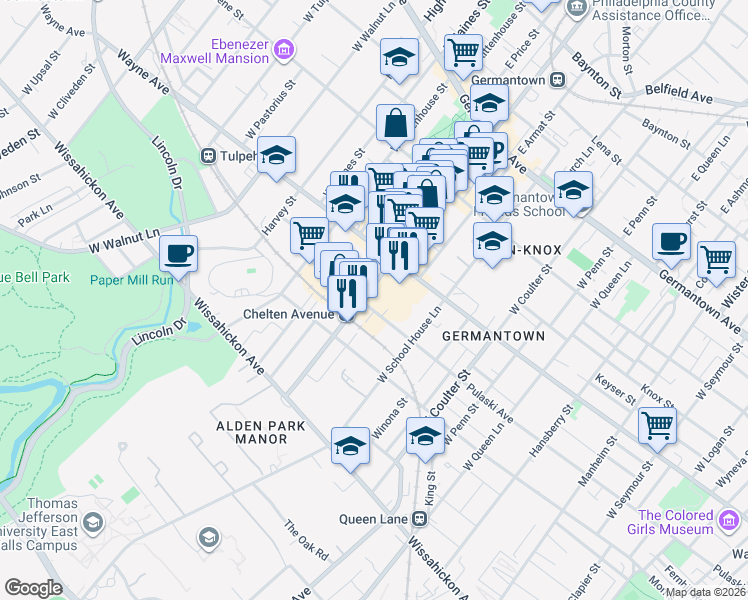Select the 'The Oak Rd' street label
Image resolution: width=748 pixels, height=600 pixels.
click(306, 540)
